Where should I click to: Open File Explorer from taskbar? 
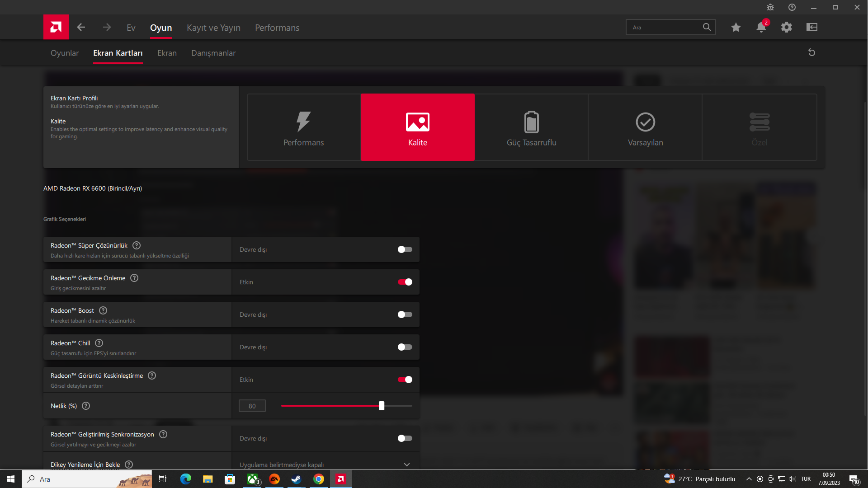(x=208, y=479)
